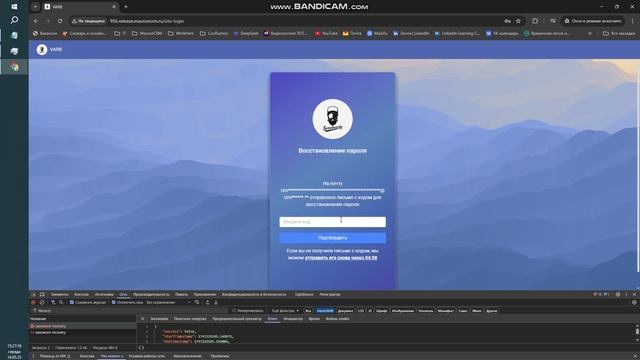Switch to DevTools 'Память' tab
The image size is (640, 360).
tap(182, 294)
